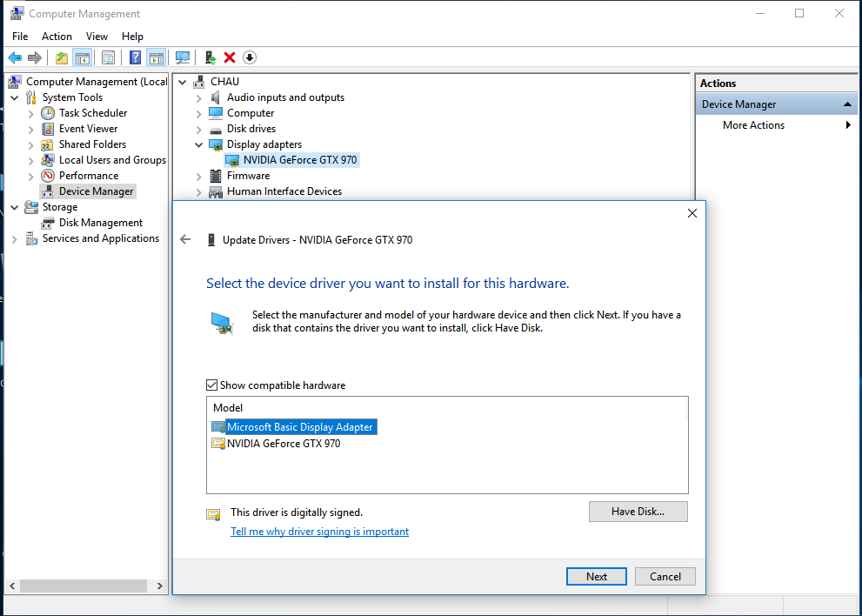Click the red X Uninstall device icon
Image resolution: width=862 pixels, height=616 pixels.
(x=230, y=57)
